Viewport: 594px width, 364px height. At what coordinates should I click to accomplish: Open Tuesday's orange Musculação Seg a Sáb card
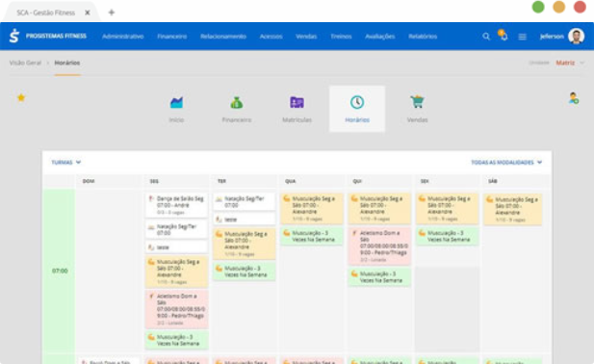pyautogui.click(x=245, y=244)
